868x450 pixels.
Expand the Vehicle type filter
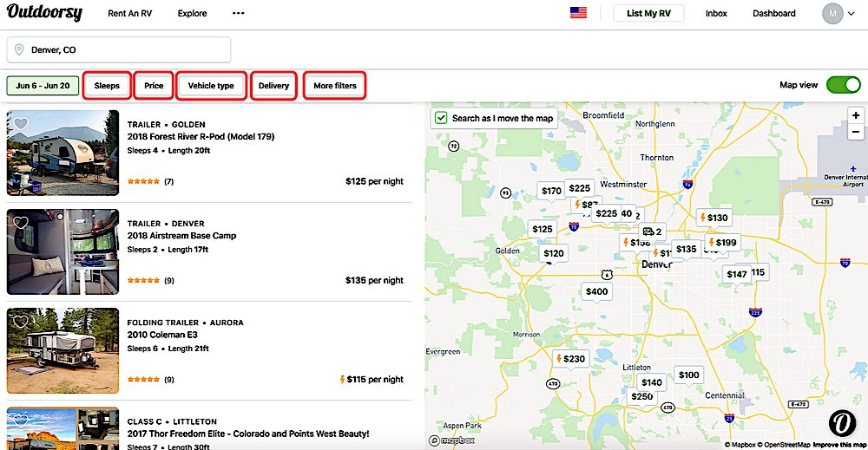pyautogui.click(x=211, y=86)
